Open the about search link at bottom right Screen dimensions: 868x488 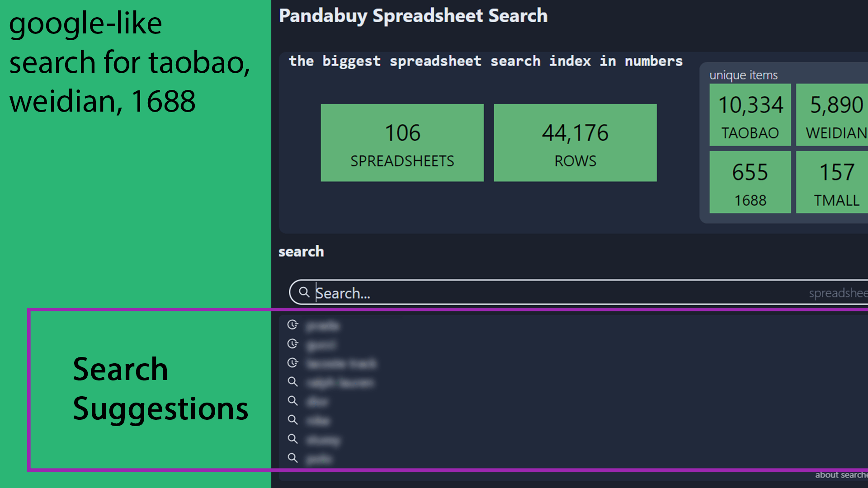coord(842,475)
